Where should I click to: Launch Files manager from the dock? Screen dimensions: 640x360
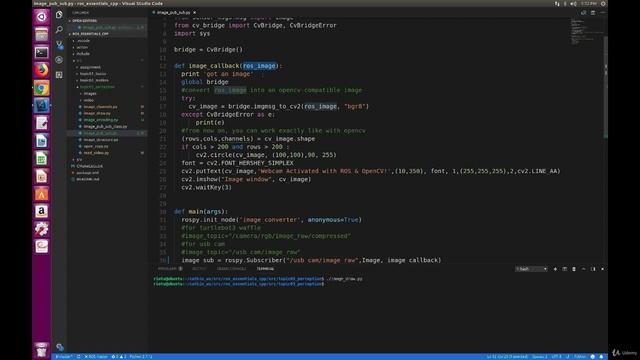pyautogui.click(x=41, y=35)
